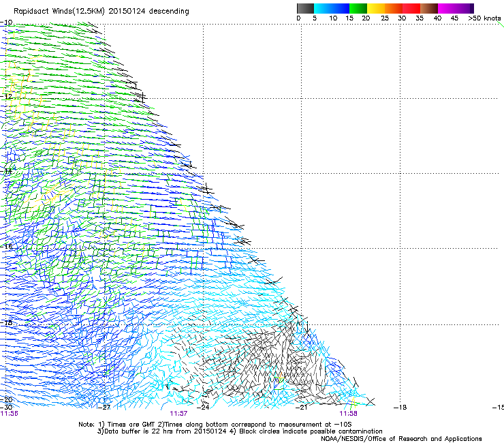Click the '45' legend scale label

pos(454,18)
